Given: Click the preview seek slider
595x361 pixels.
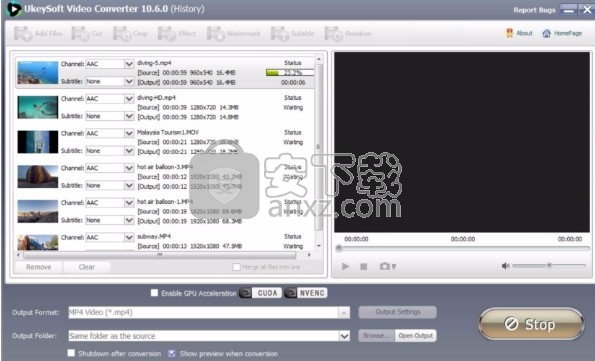Looking at the screenshot, I should (463, 249).
